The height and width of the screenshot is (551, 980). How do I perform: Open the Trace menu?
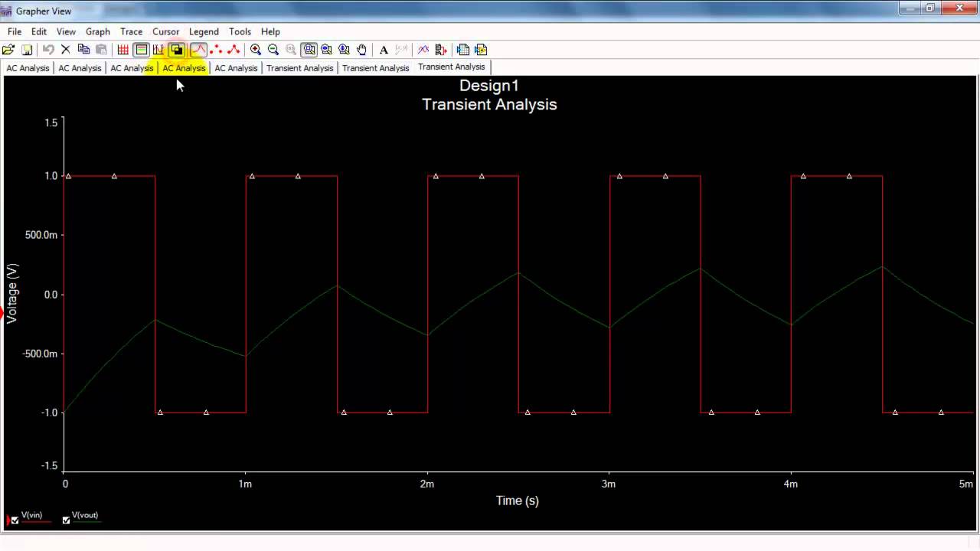pyautogui.click(x=131, y=31)
